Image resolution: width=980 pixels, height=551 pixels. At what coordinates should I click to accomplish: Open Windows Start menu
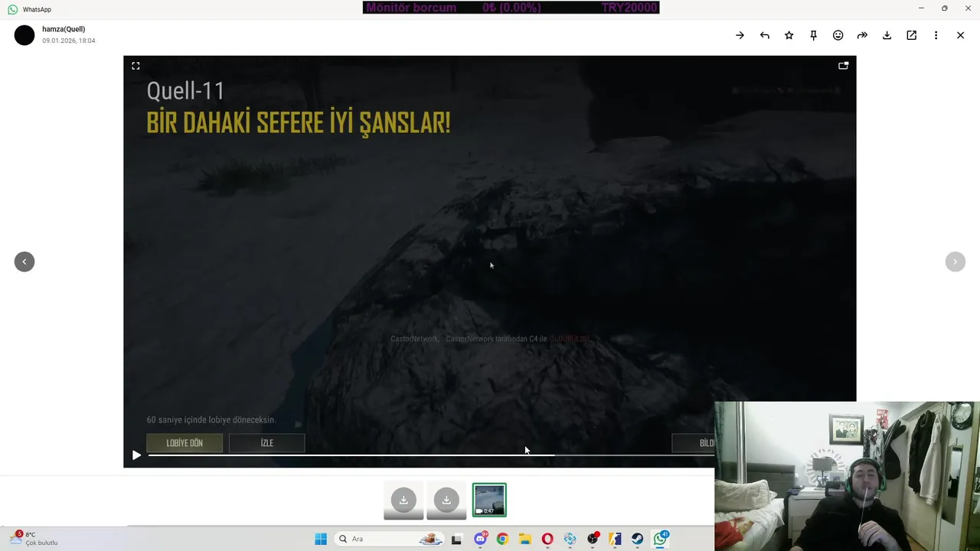pos(321,539)
